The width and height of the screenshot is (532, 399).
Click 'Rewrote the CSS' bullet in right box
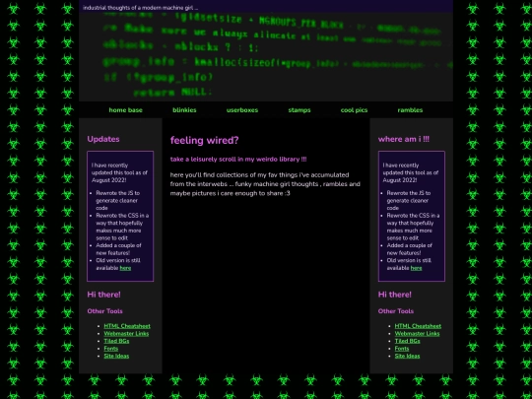tap(413, 227)
